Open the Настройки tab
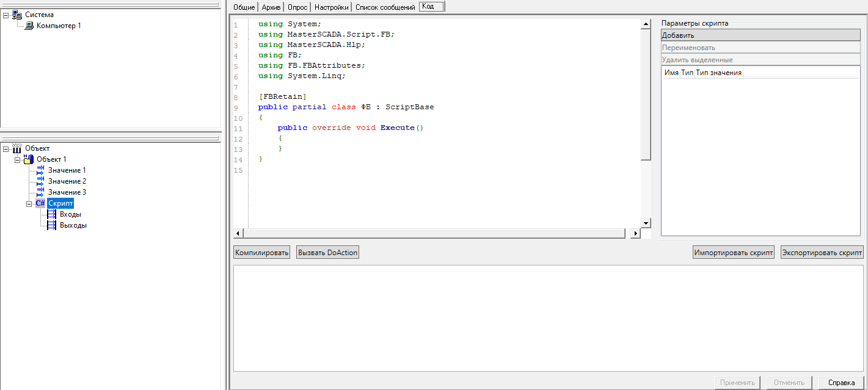This screenshot has height=390, width=868. tap(331, 7)
